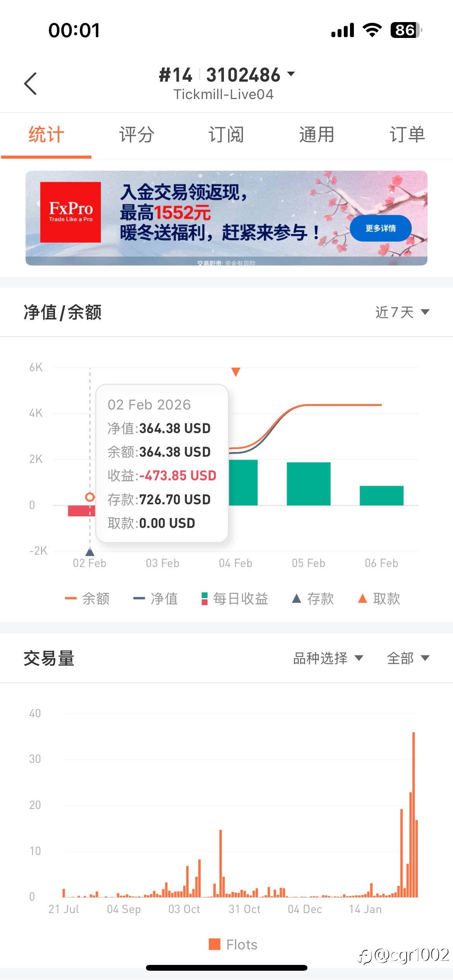Tap the back arrow icon
Image resolution: width=453 pixels, height=980 pixels.
[31, 83]
